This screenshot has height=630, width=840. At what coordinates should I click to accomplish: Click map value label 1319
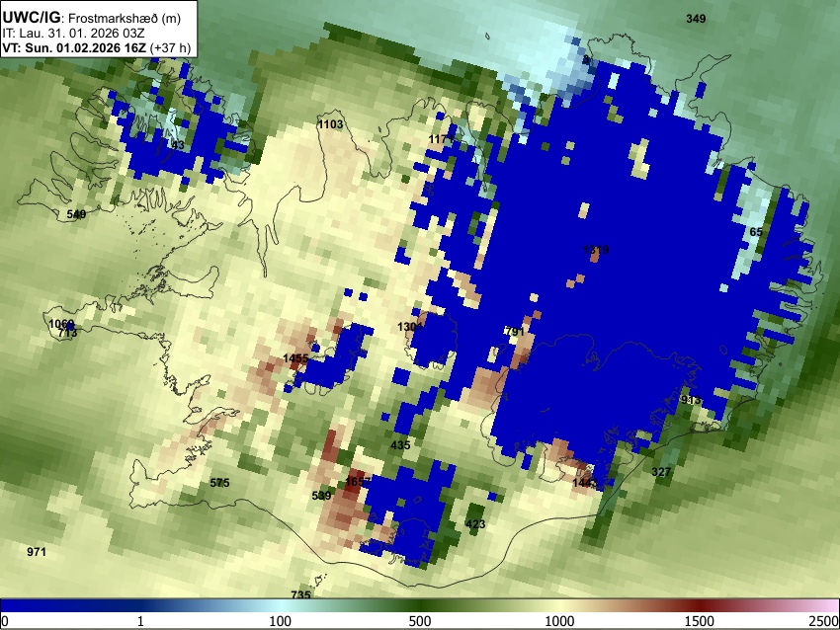point(596,250)
